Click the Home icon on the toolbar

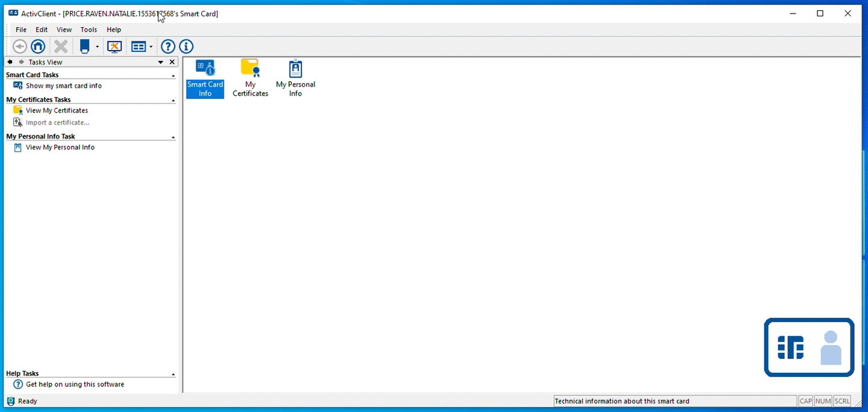pyautogui.click(x=37, y=46)
